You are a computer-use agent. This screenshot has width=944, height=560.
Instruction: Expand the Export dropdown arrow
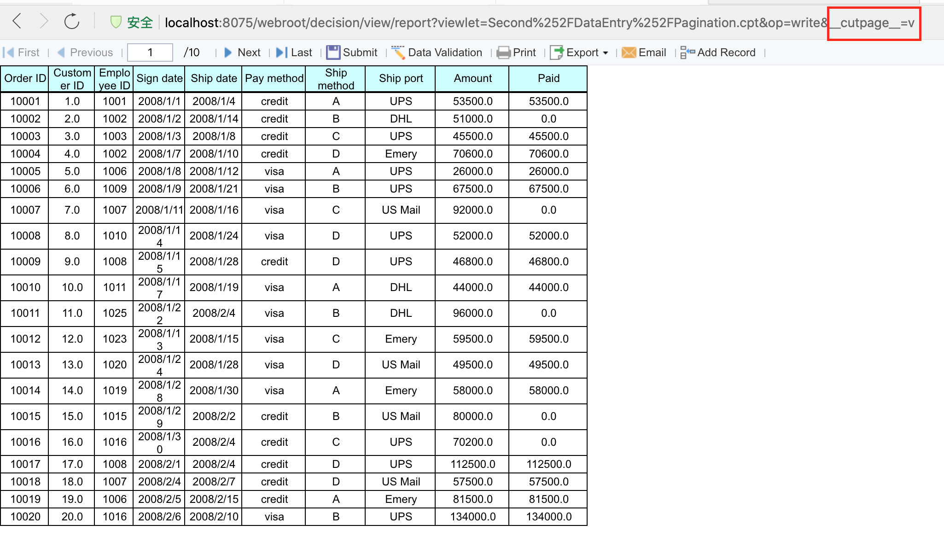[x=605, y=53]
